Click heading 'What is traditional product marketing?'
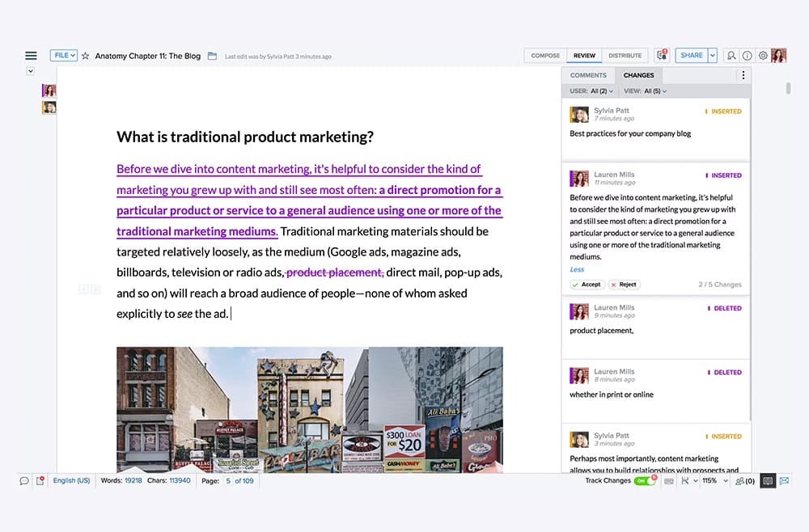This screenshot has width=809, height=532. click(245, 137)
